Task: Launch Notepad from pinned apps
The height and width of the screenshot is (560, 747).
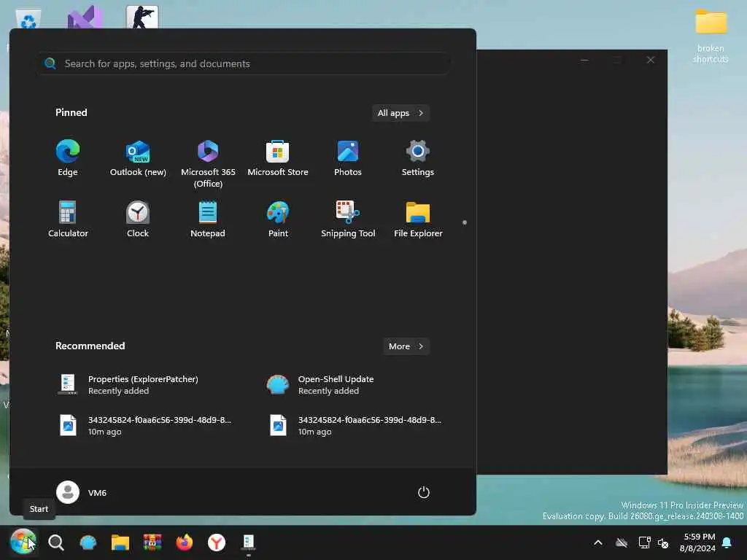Action: (x=208, y=219)
